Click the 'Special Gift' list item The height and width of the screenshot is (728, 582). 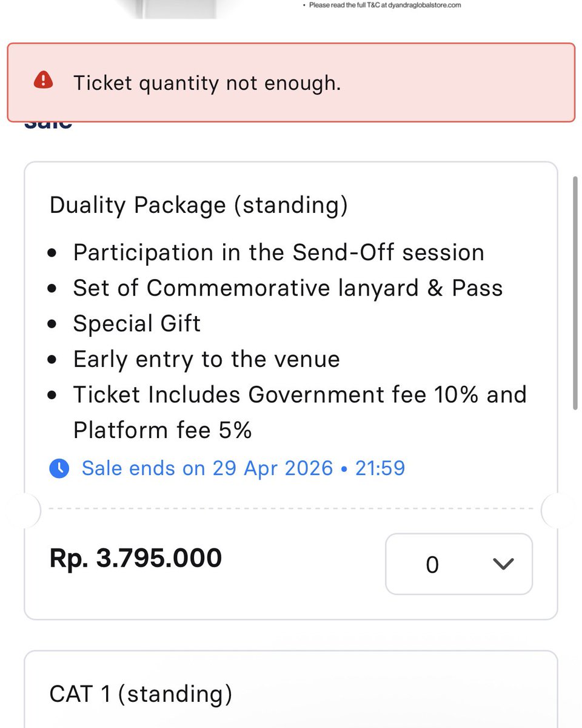(x=137, y=324)
